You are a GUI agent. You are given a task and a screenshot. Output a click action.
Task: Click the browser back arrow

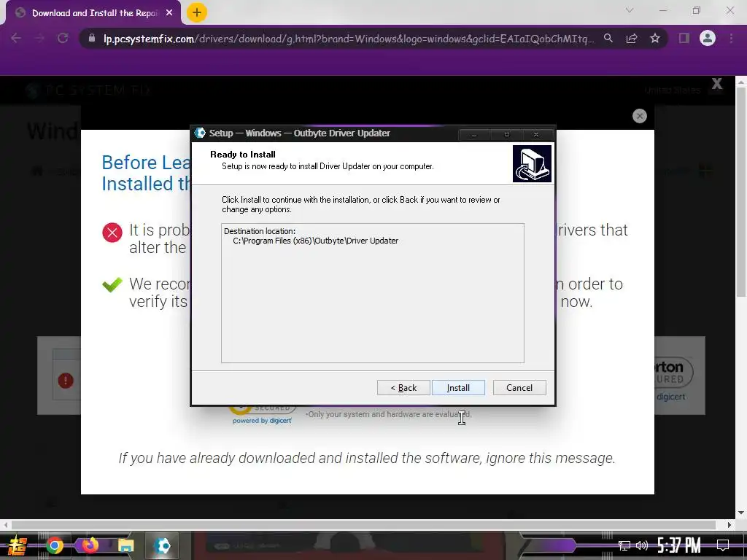pos(16,38)
